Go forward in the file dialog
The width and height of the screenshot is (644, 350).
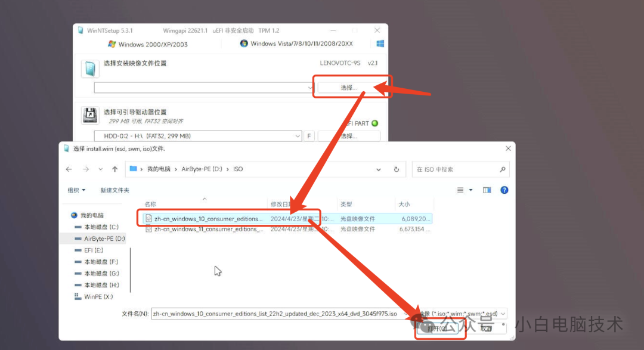(x=86, y=169)
